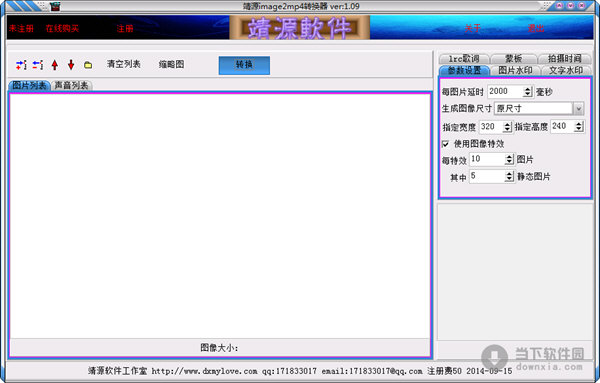Switch to the 声音列表 tab
Image resolution: width=600 pixels, height=383 pixels.
click(72, 85)
